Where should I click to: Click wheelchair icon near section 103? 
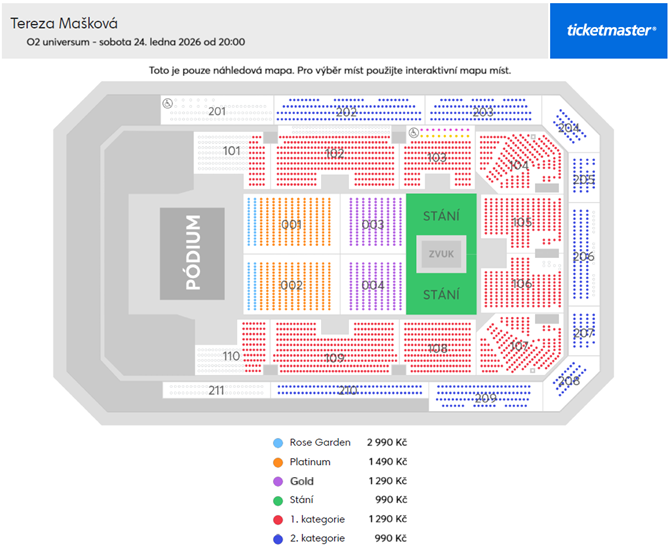pos(413,132)
